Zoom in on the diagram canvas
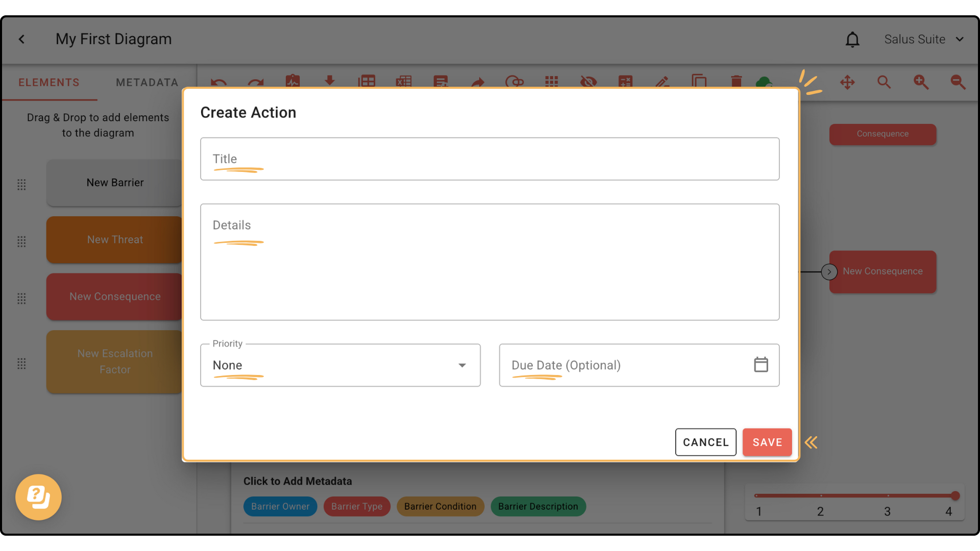This screenshot has width=980, height=551. click(x=921, y=82)
